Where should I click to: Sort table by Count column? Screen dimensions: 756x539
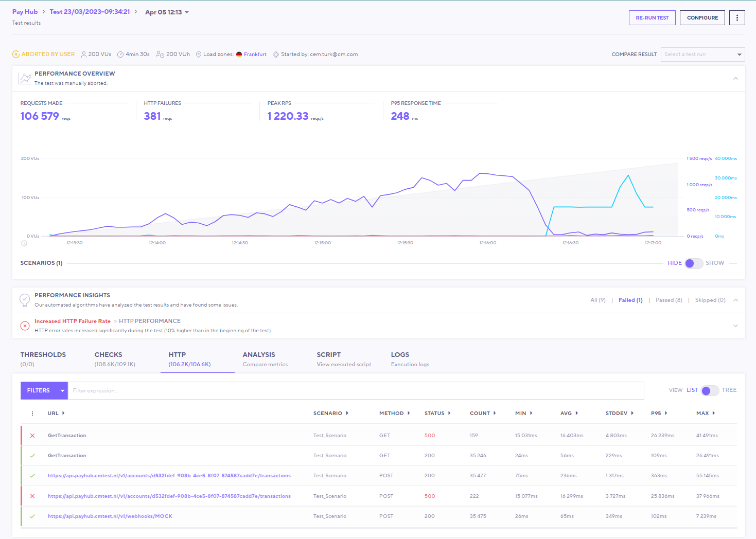483,414
